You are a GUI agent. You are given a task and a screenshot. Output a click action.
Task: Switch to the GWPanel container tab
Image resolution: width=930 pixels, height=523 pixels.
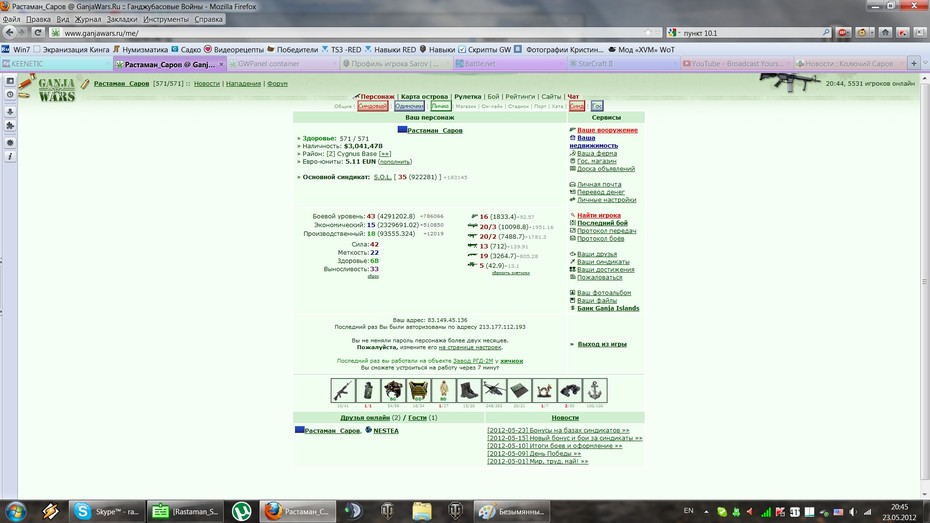(282, 63)
